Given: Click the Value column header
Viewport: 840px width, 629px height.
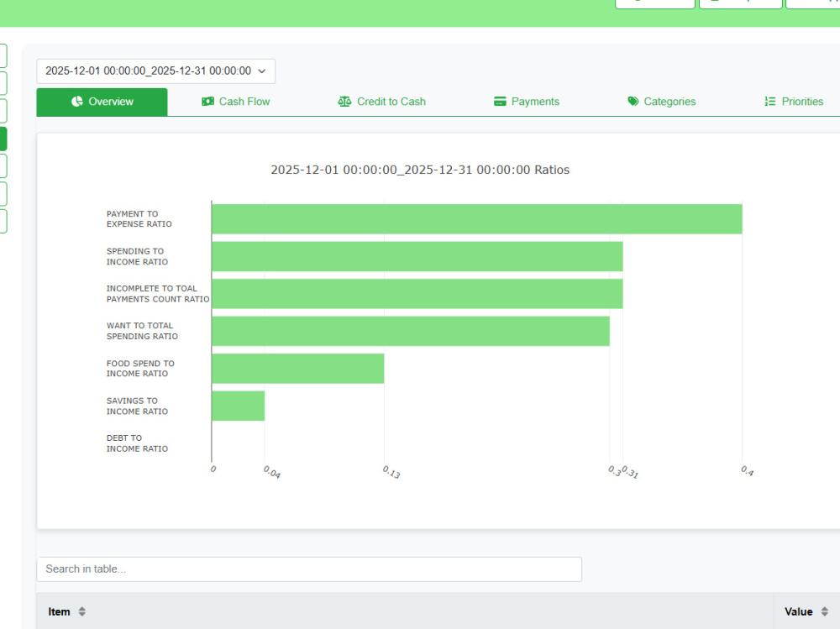Looking at the screenshot, I should click(x=798, y=611).
